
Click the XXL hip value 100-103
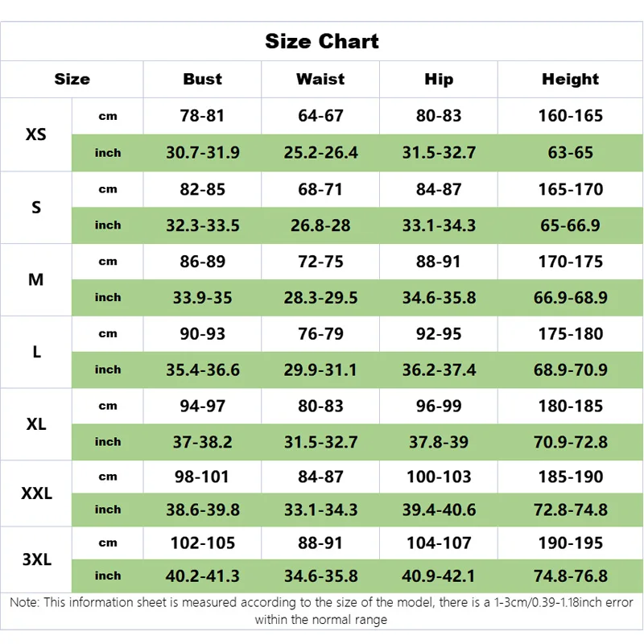pyautogui.click(x=439, y=477)
